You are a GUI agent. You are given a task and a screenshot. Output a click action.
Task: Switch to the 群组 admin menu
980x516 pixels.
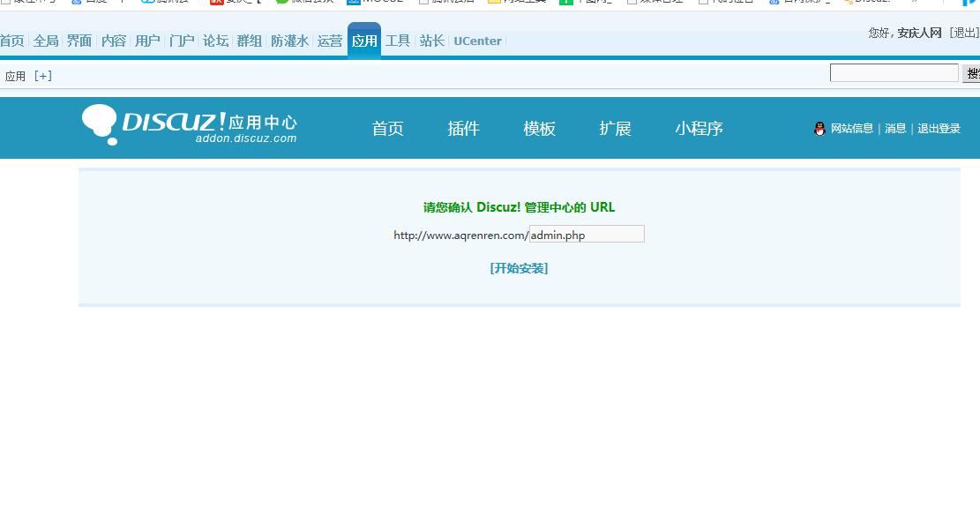(x=250, y=41)
